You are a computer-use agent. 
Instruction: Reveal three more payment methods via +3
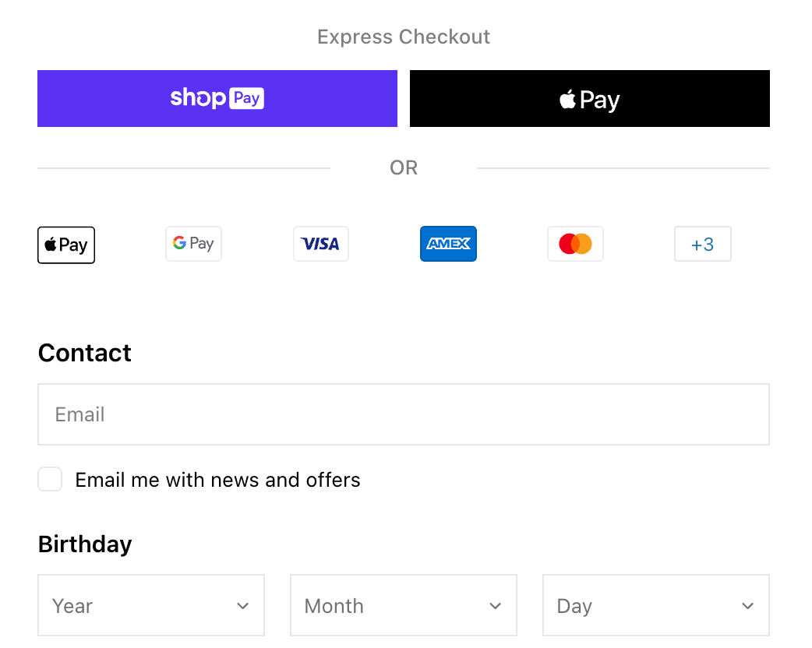coord(702,244)
